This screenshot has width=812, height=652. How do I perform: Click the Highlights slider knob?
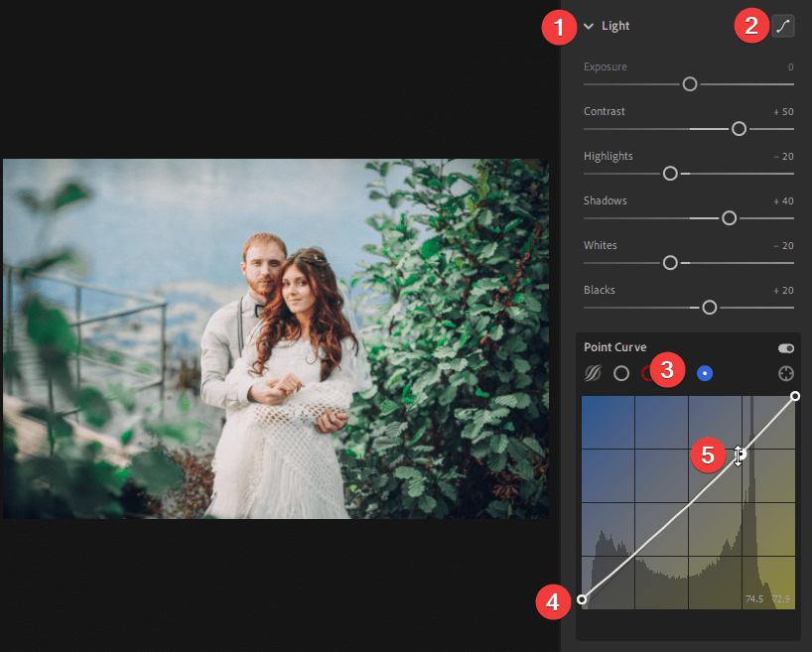(670, 174)
